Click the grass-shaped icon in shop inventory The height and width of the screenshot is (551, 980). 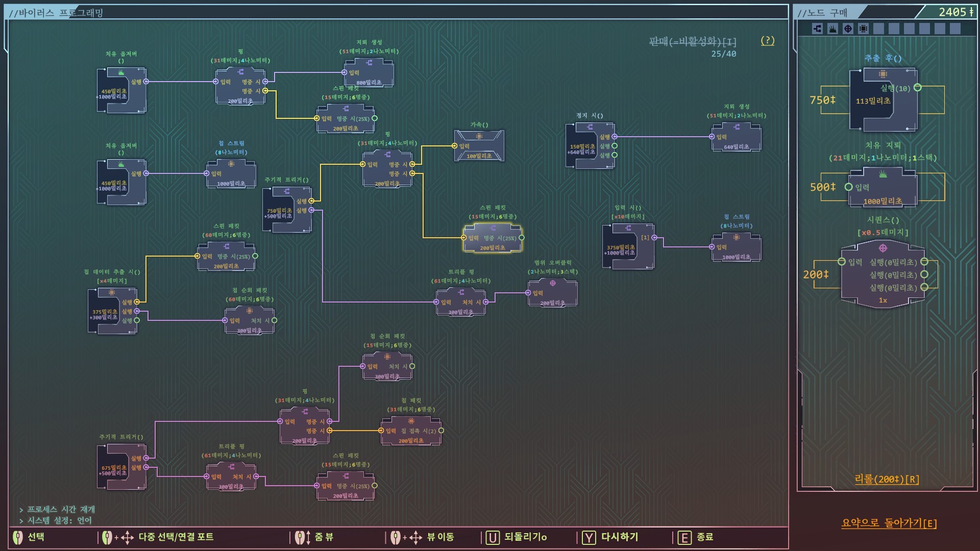(832, 29)
